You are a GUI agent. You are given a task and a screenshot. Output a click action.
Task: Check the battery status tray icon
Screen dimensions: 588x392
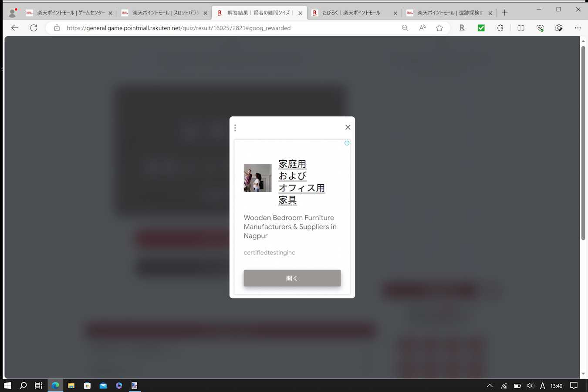click(x=517, y=385)
